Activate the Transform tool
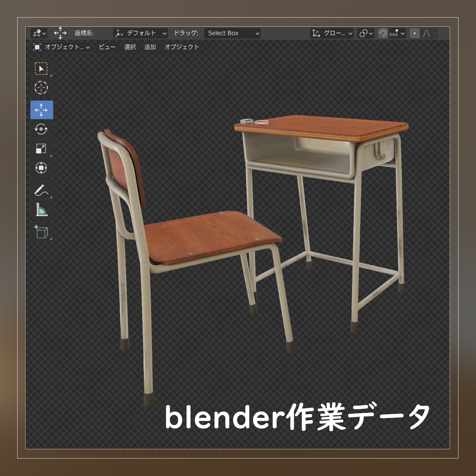The height and width of the screenshot is (476, 476). [x=42, y=168]
